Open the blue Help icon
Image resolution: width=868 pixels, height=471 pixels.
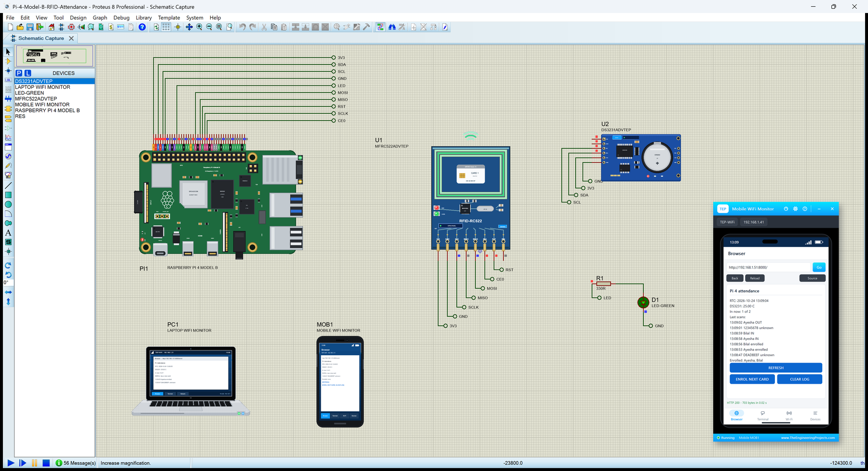(x=142, y=27)
